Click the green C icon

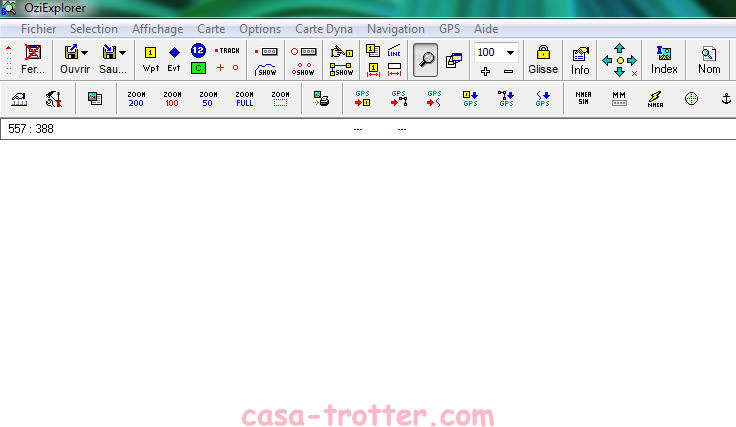(198, 68)
